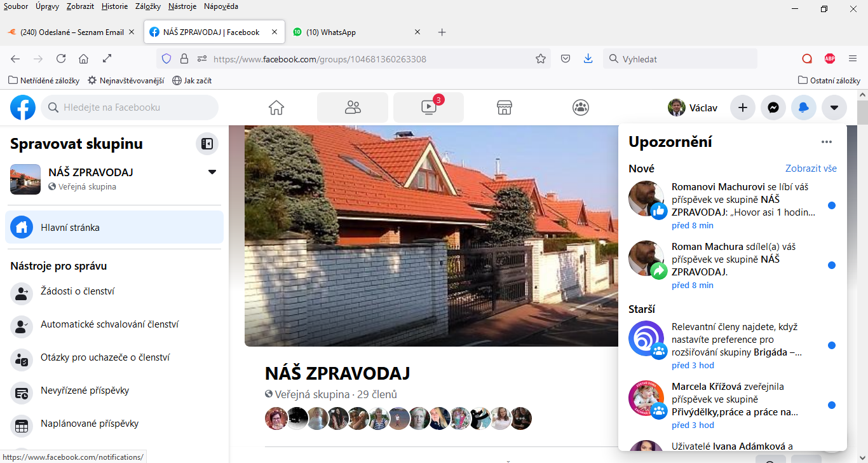Screen dimensions: 868x463
Task: Bookmark this page with the star icon
Action: 541,59
